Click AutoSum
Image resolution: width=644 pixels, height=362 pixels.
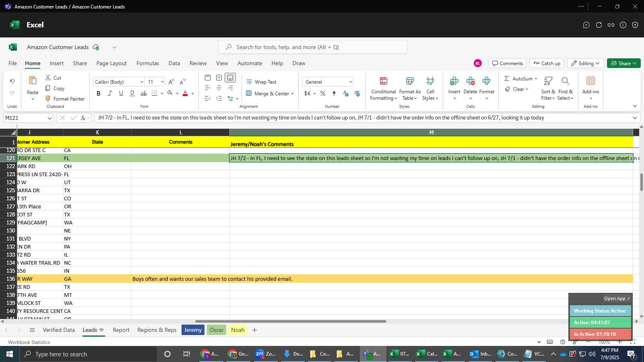pyautogui.click(x=518, y=78)
